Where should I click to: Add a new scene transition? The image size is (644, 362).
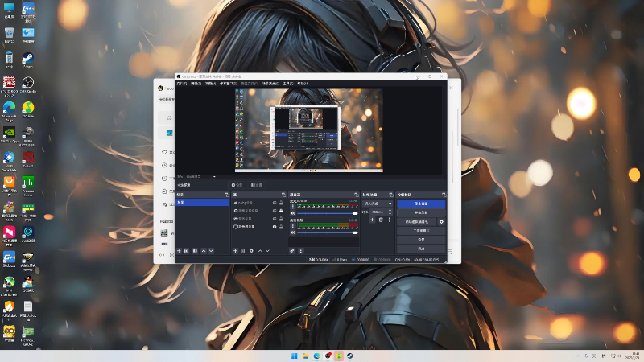click(x=372, y=220)
